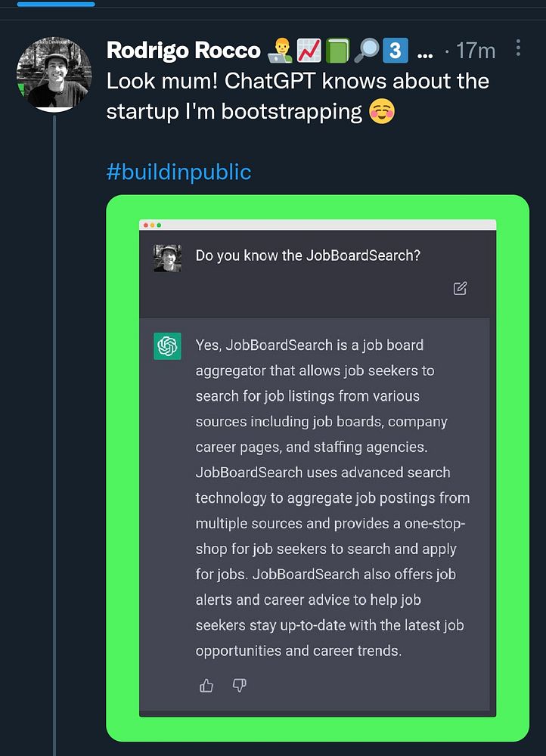Open the tweet's three-dot more options menu

click(x=518, y=48)
